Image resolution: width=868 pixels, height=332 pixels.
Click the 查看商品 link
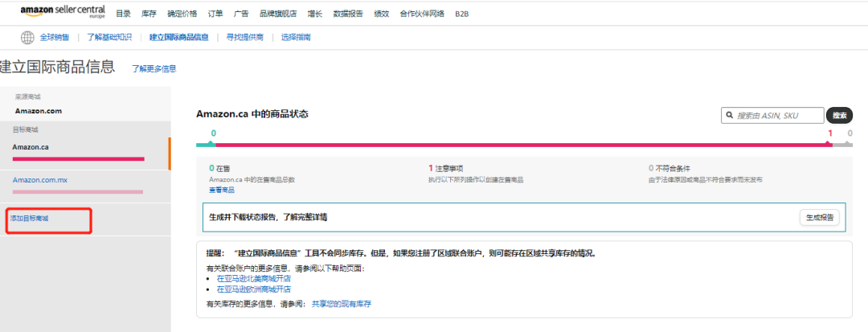(222, 190)
